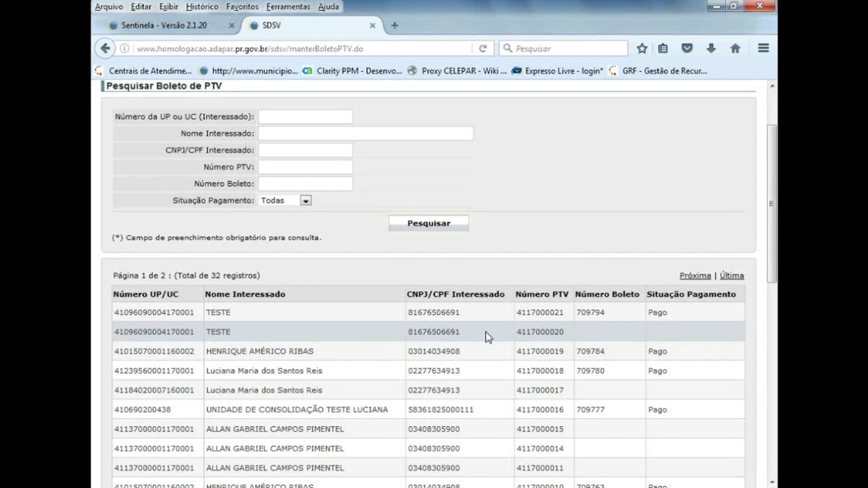Click UNIDADE DE CONSOLIDAÇÃO TESTE LUCIANA row
Screen dimensions: 868x488
coord(429,410)
